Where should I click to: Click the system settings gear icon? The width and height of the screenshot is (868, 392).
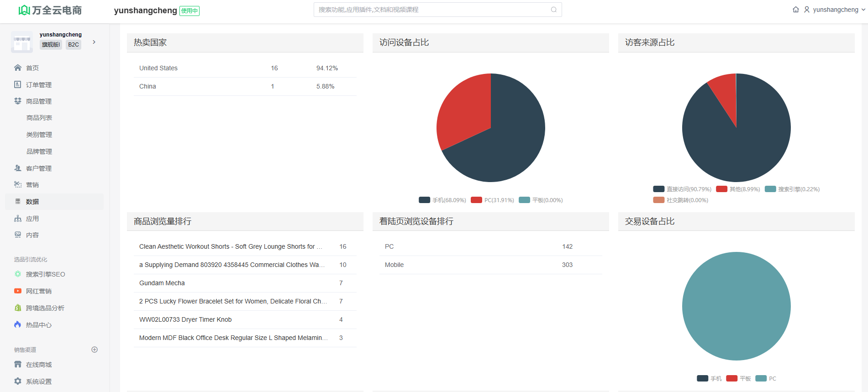pyautogui.click(x=18, y=381)
